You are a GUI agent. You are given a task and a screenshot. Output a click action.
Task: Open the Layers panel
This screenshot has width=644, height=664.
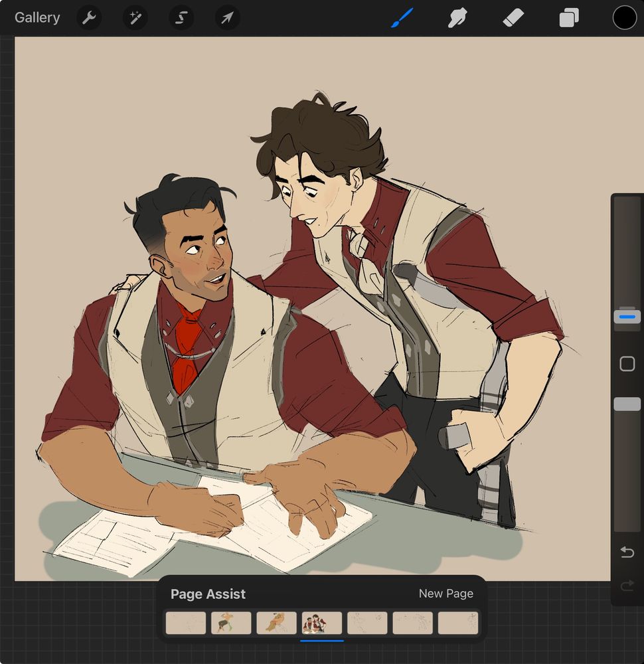[568, 18]
